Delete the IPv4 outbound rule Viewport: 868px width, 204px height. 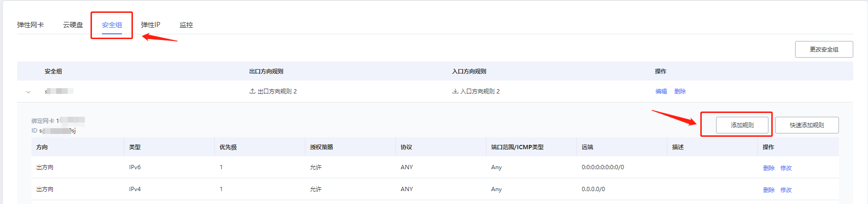coord(769,190)
